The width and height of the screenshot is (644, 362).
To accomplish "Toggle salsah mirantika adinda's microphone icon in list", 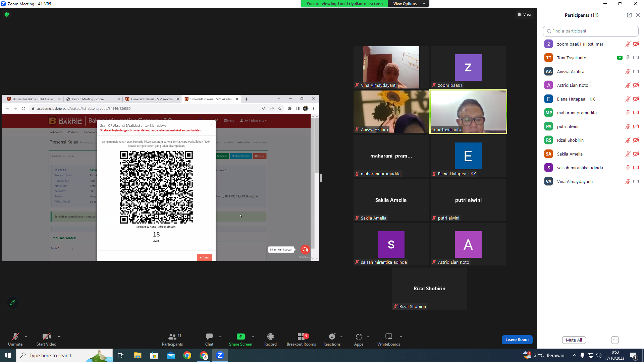I will tap(628, 168).
